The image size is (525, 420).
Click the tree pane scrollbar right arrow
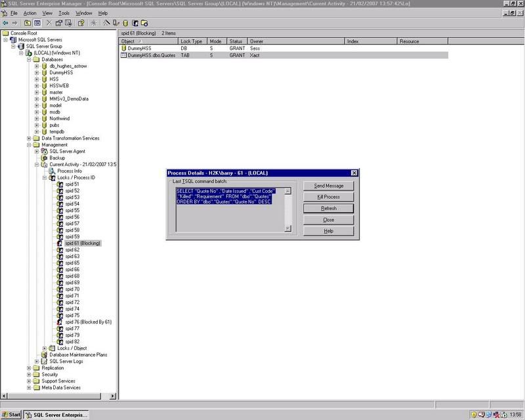(113, 396)
